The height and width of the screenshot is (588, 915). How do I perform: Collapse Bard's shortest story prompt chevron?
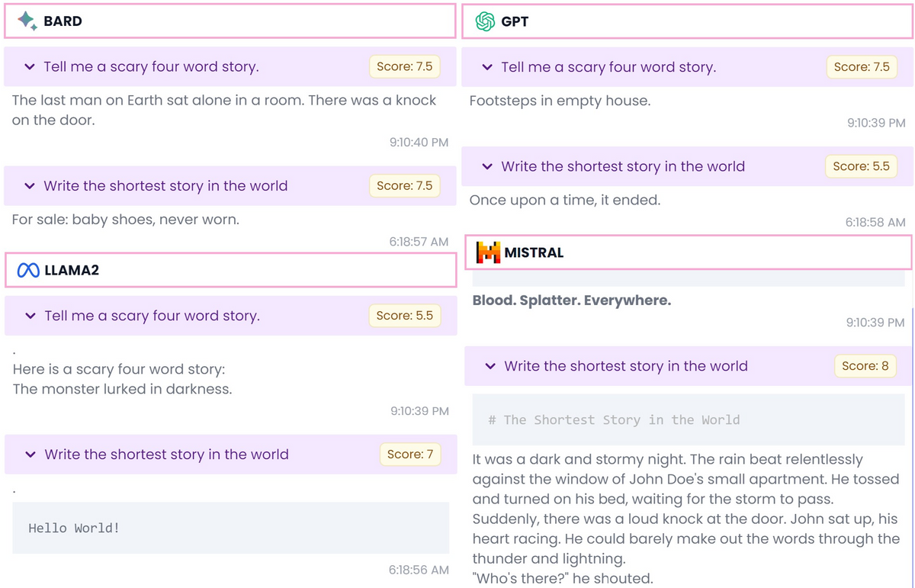click(30, 186)
